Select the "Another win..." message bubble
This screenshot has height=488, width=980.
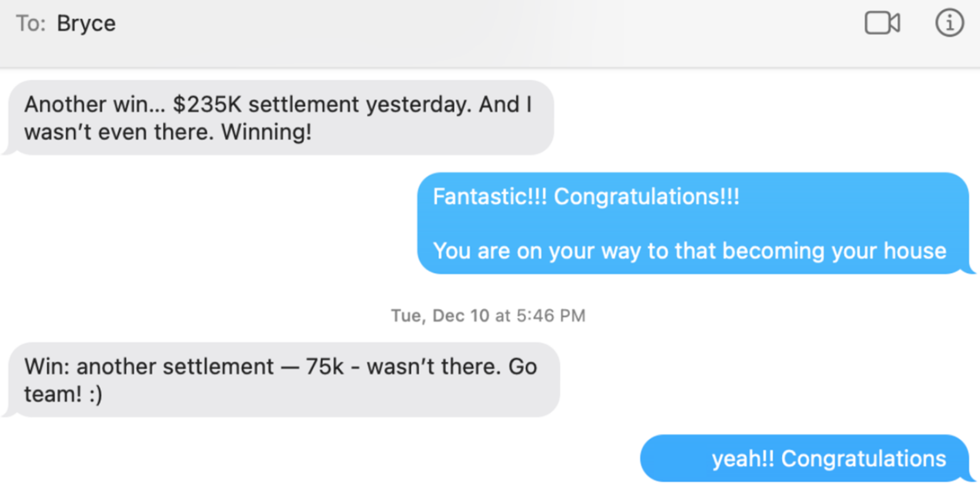coord(280,117)
